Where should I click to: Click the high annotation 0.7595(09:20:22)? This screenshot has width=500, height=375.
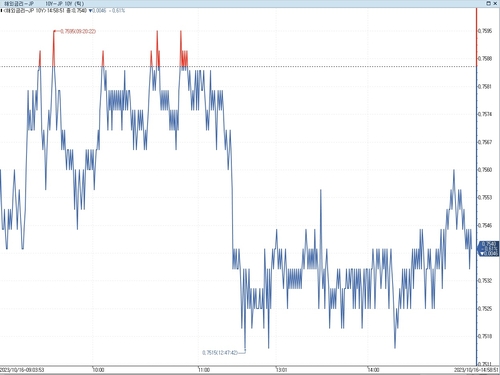(x=78, y=31)
